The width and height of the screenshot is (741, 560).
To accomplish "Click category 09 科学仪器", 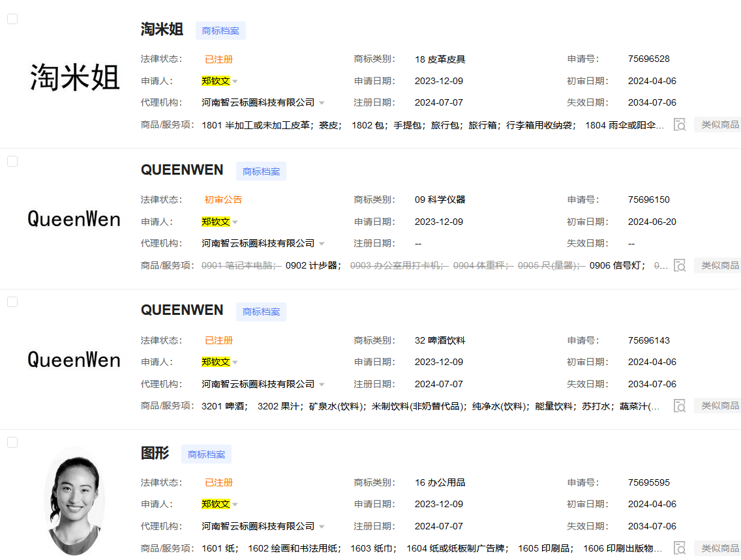I will point(440,199).
